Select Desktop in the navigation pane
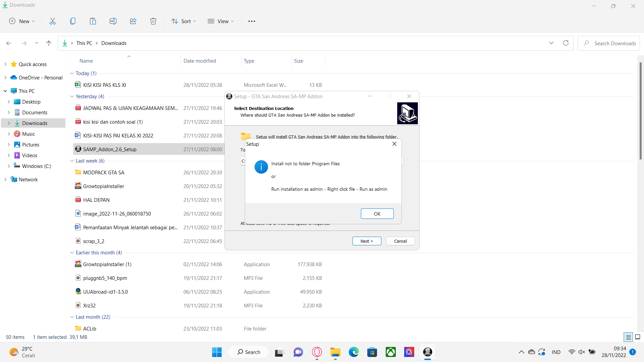 click(31, 102)
